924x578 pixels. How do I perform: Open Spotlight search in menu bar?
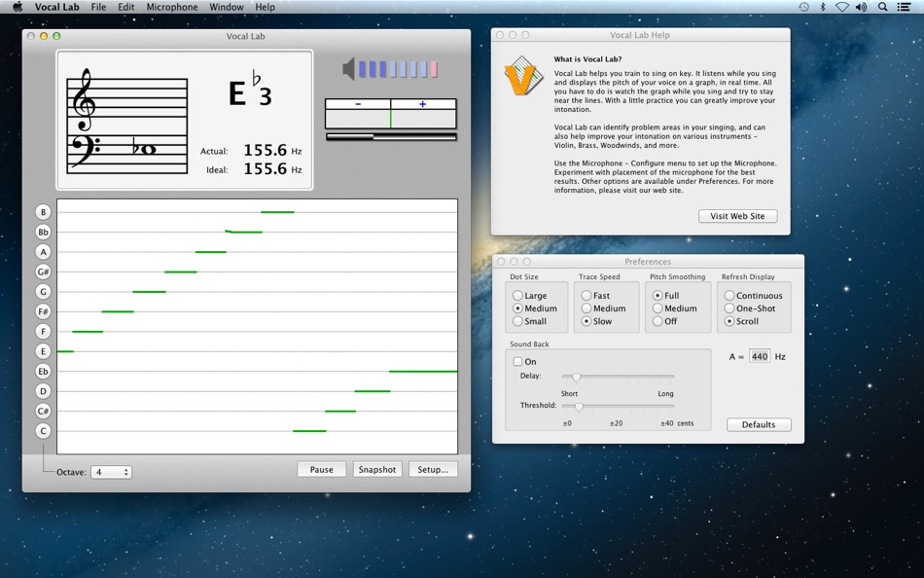coord(882,7)
